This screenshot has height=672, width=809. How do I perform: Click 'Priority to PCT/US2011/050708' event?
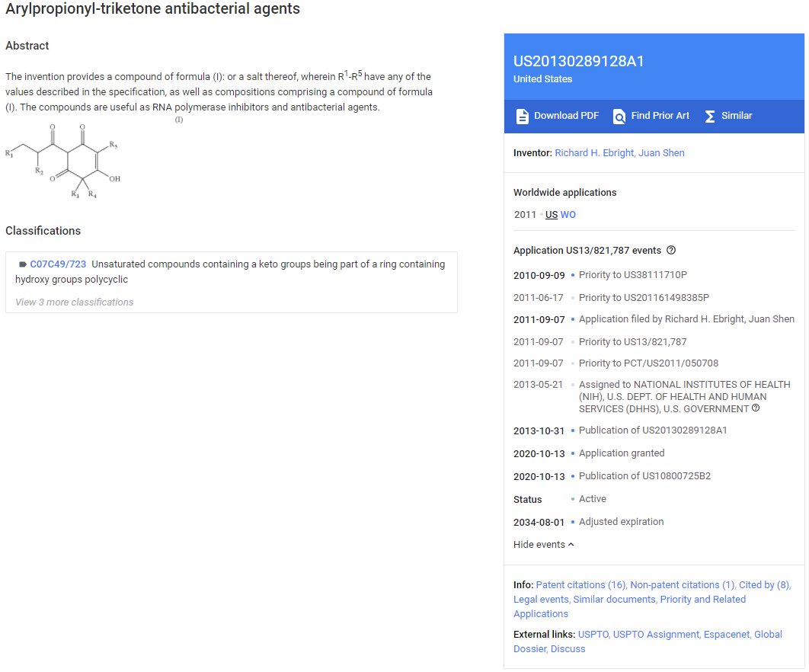pyautogui.click(x=648, y=363)
